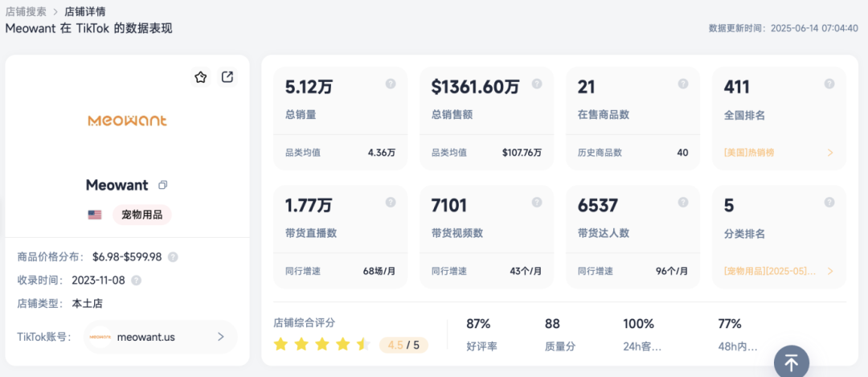This screenshot has width=868, height=377.
Task: Click the back-to-top arrow button
Action: pos(792,363)
